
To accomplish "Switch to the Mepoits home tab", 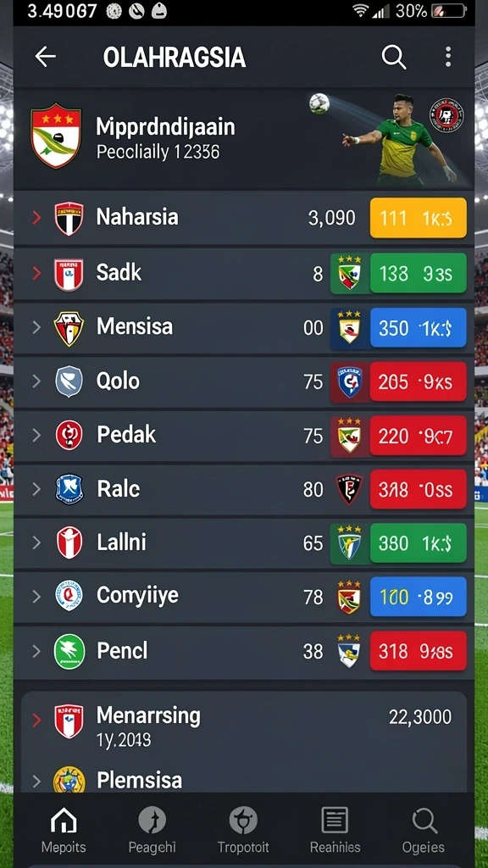I will (x=64, y=830).
